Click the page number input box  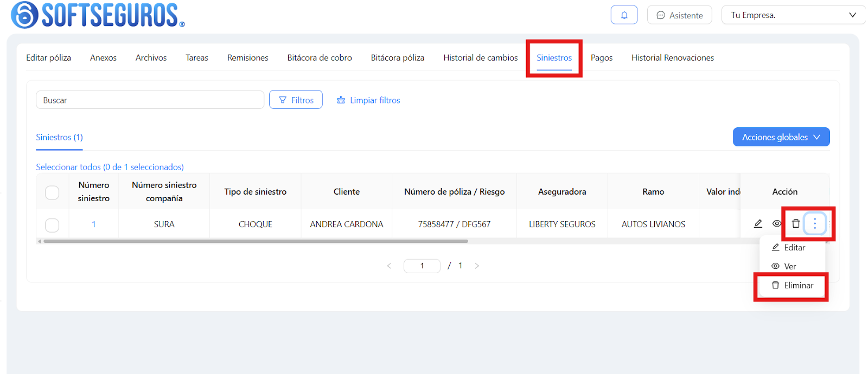422,266
